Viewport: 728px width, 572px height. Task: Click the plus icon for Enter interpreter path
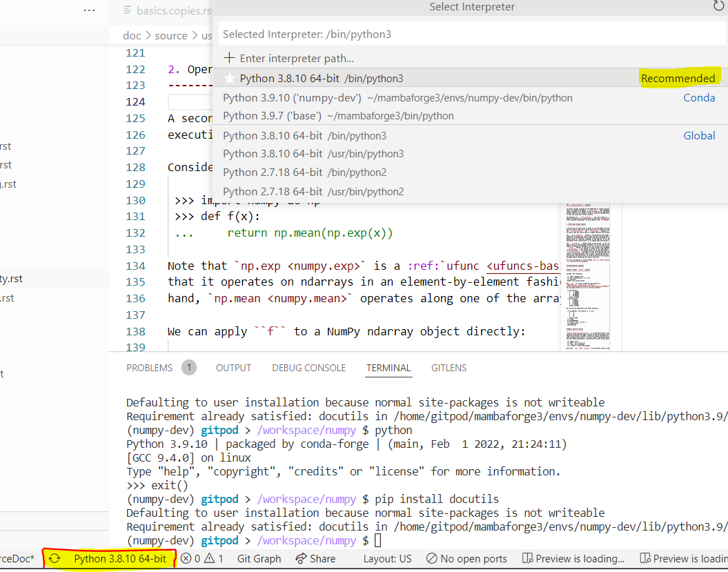229,57
